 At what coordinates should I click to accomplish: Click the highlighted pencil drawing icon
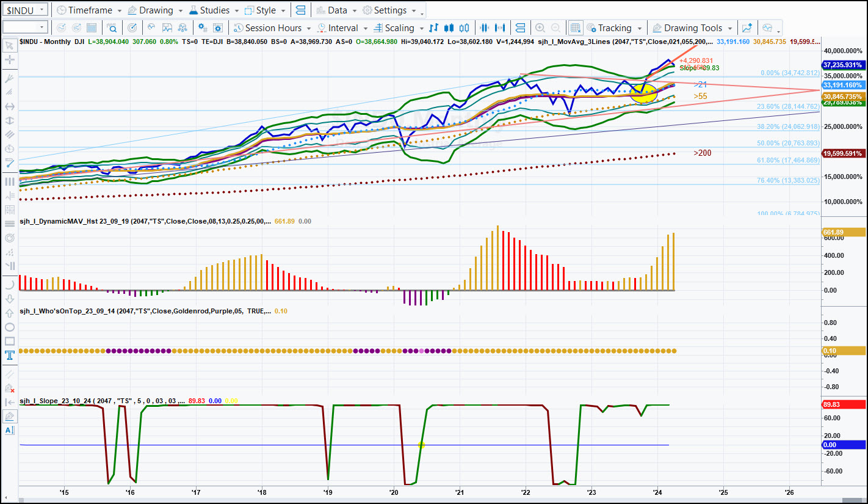10,416
